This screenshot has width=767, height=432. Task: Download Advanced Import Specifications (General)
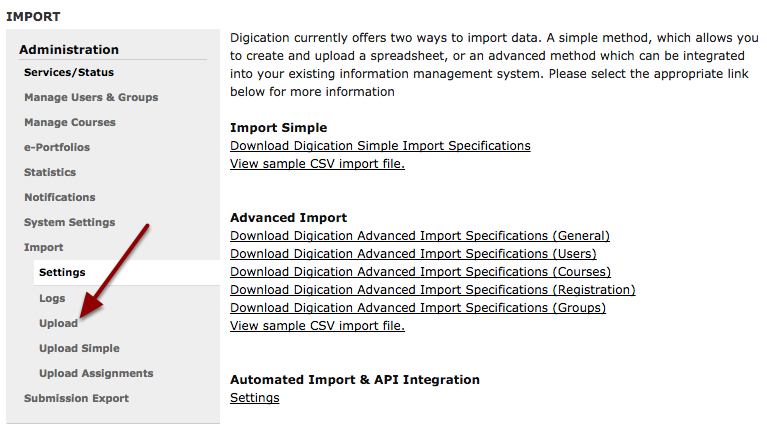420,236
